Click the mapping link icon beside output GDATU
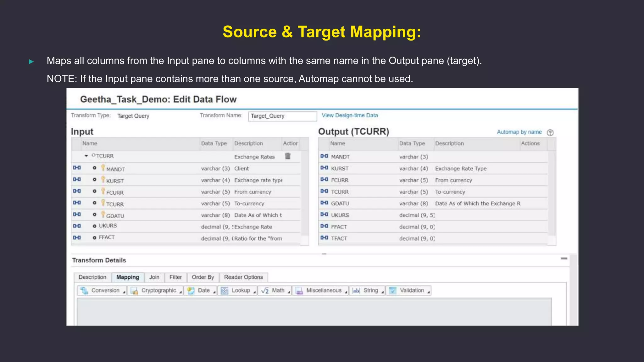Image resolution: width=644 pixels, height=362 pixels. (324, 203)
